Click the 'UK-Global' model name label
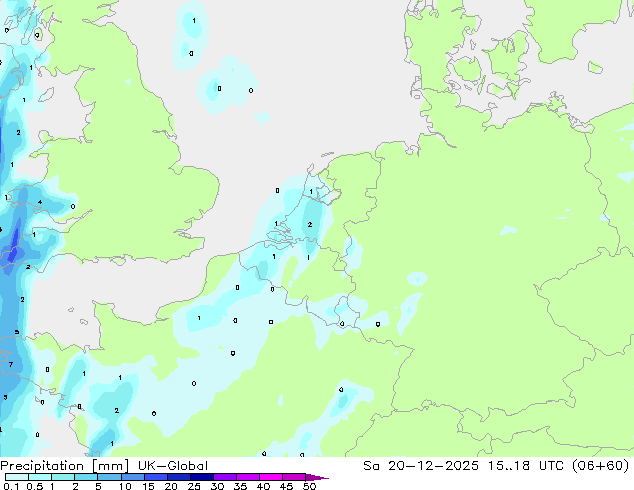 click(x=173, y=466)
